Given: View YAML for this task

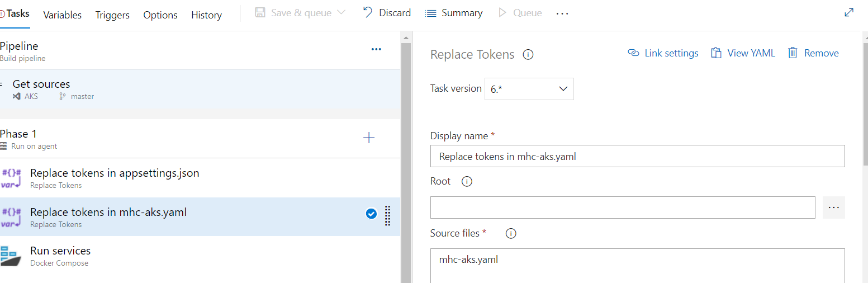Looking at the screenshot, I should tap(743, 53).
